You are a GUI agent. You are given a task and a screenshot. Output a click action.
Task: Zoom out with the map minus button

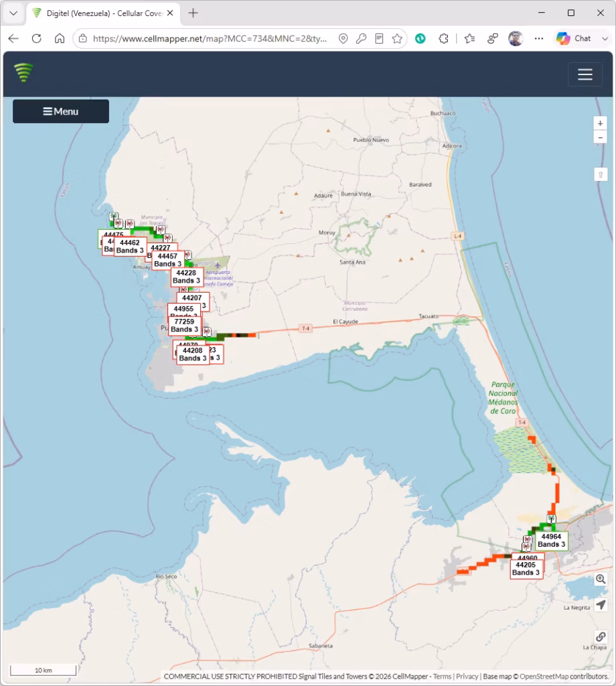point(600,137)
